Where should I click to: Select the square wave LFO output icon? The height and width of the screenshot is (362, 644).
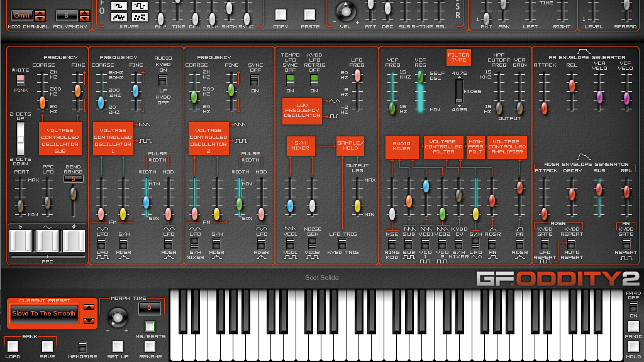[x=333, y=116]
